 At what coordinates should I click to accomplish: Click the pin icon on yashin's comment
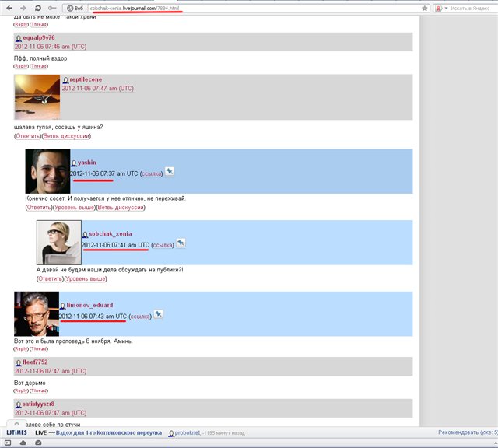[x=170, y=172]
